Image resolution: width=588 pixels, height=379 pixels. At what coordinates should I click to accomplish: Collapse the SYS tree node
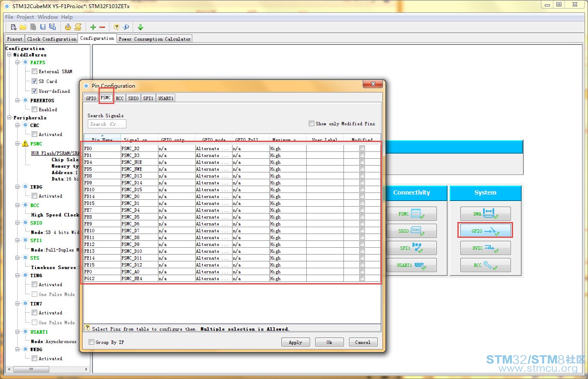click(x=18, y=258)
